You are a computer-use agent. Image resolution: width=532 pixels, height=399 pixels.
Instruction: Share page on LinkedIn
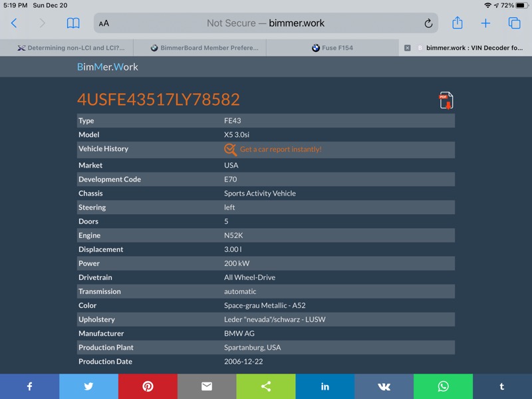click(325, 386)
